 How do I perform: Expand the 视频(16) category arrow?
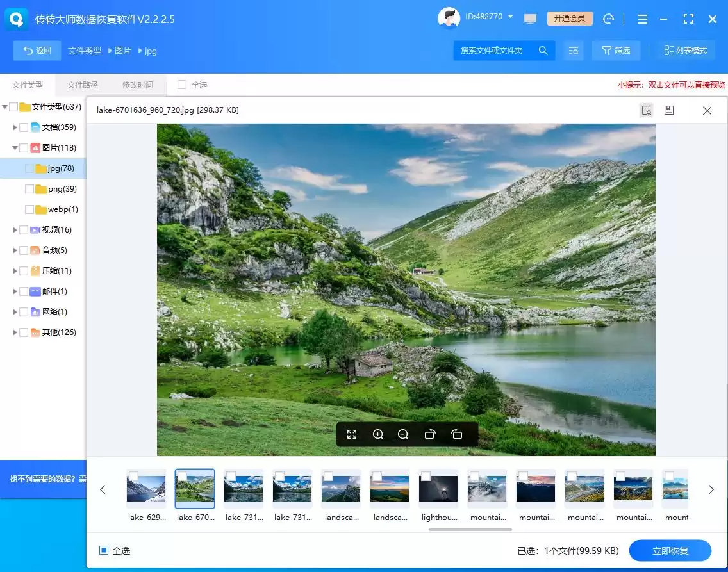(x=15, y=230)
